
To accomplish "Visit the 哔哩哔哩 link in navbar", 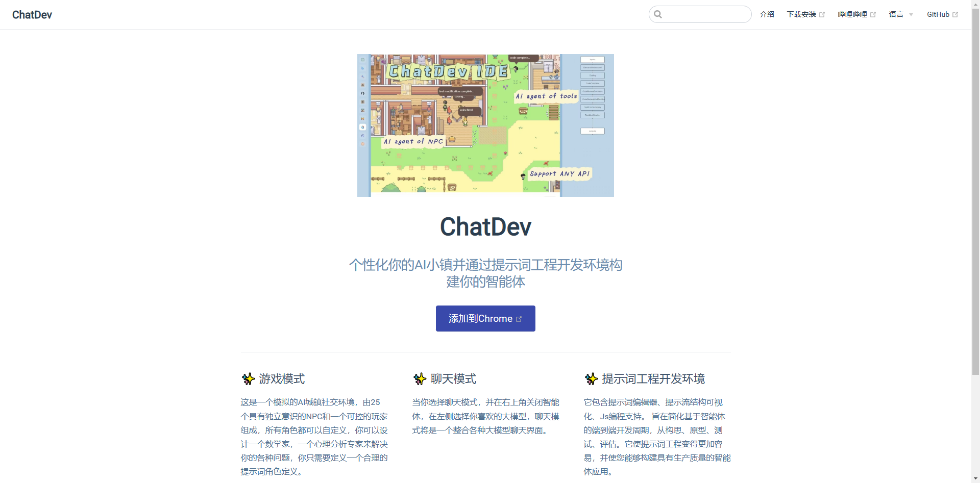I will click(x=852, y=14).
